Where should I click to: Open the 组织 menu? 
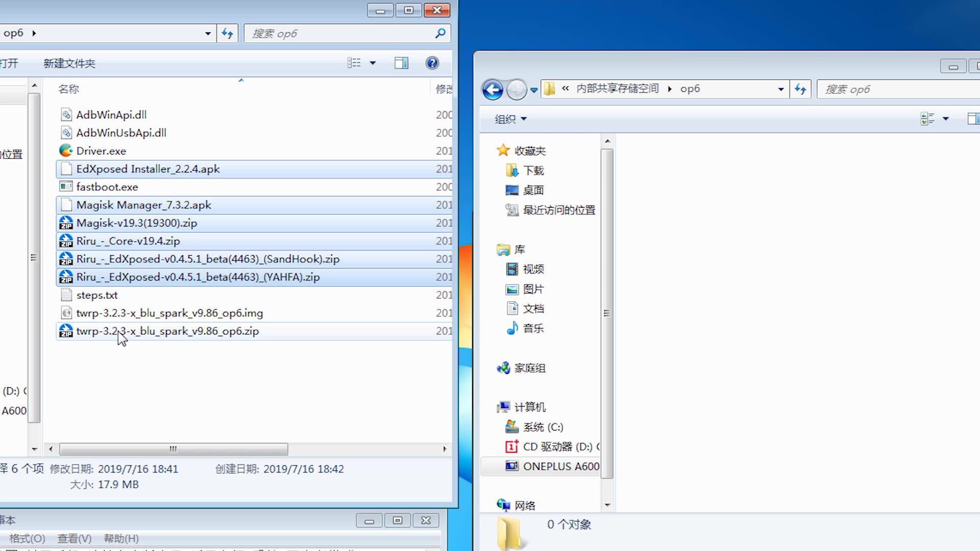(510, 119)
